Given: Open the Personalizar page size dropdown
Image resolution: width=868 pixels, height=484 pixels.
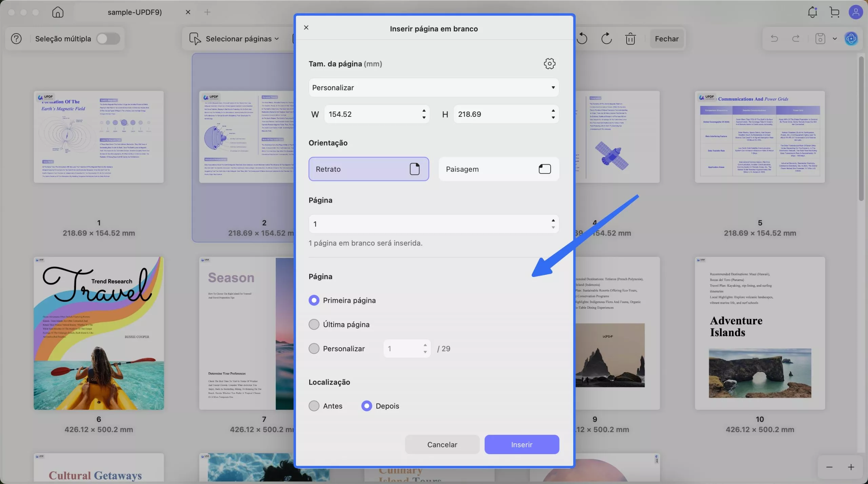Looking at the screenshot, I should tap(433, 87).
